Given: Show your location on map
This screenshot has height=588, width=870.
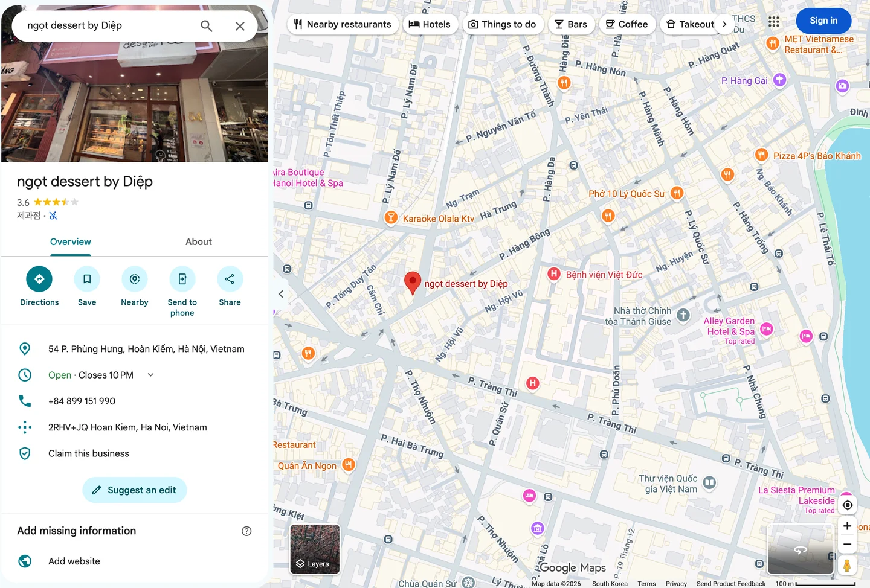Looking at the screenshot, I should (x=848, y=505).
